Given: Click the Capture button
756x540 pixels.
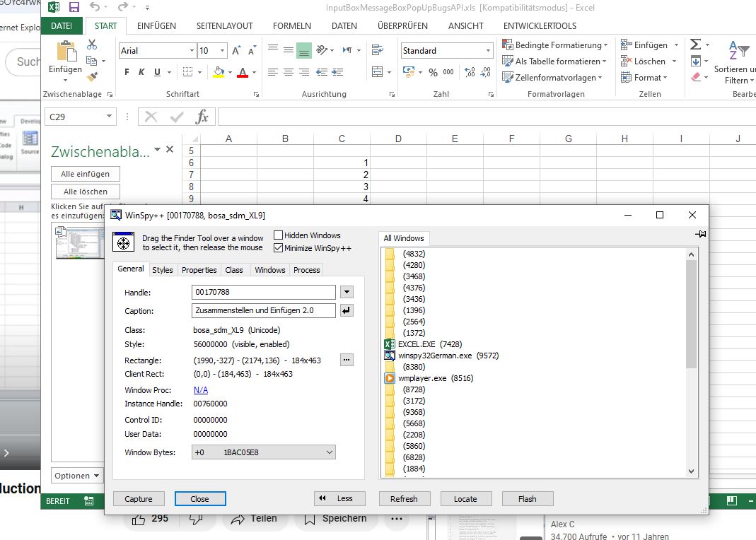Looking at the screenshot, I should (x=139, y=499).
